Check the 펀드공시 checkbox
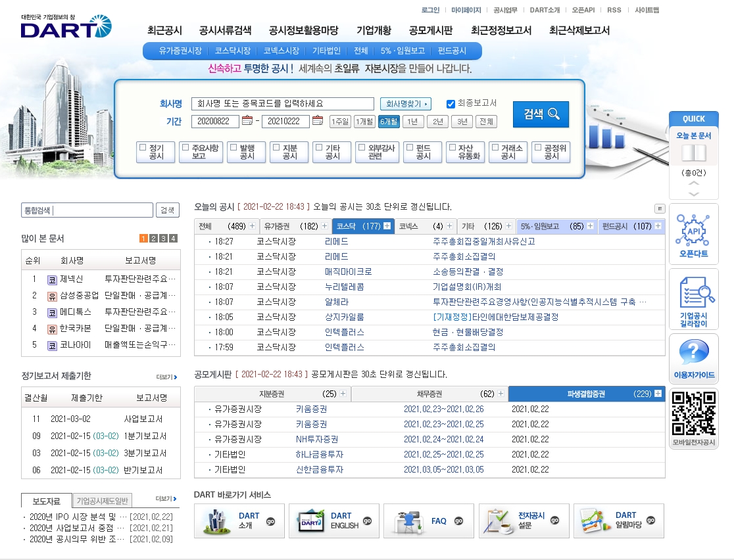The image size is (734, 560). pos(410,147)
